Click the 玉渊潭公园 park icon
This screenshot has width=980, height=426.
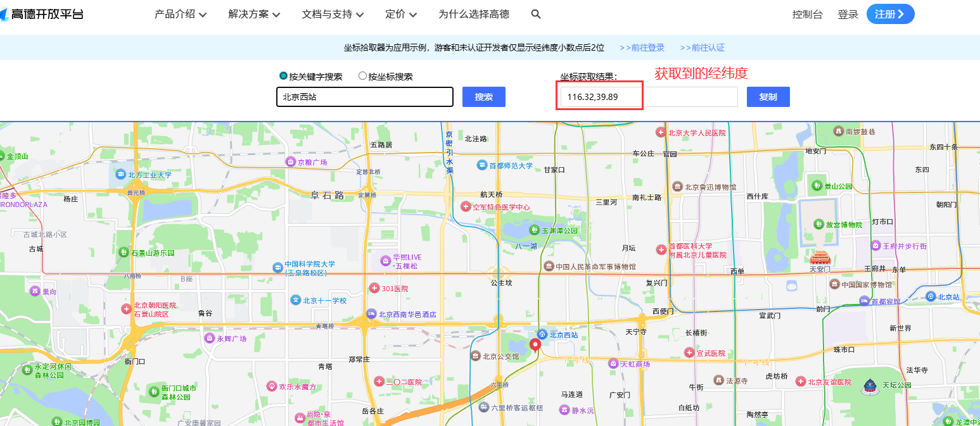[x=534, y=230]
